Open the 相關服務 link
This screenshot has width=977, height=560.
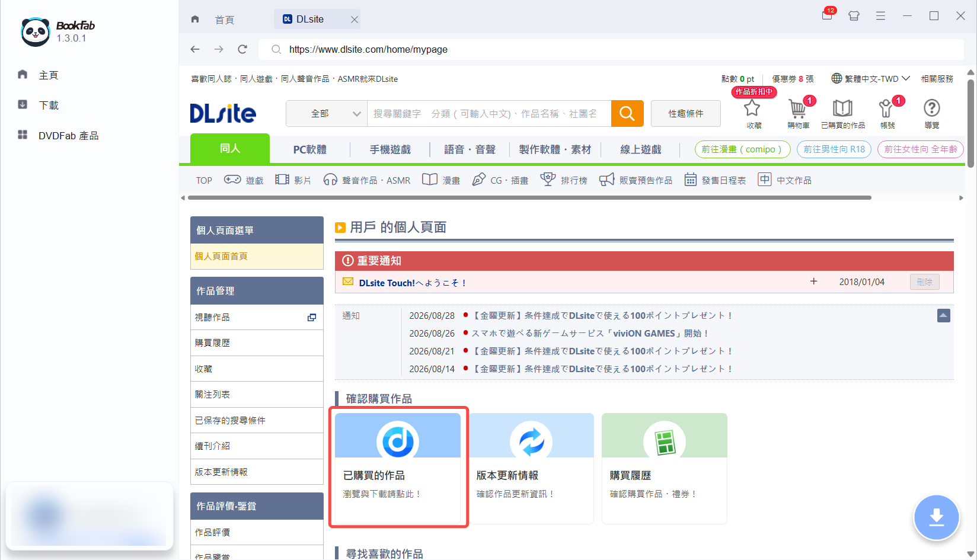click(x=937, y=79)
